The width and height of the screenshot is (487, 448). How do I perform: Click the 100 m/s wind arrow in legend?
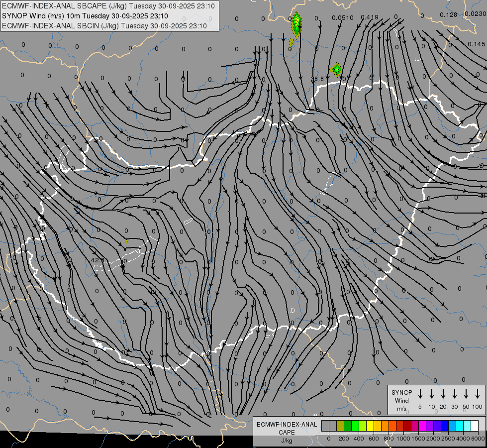point(478,394)
